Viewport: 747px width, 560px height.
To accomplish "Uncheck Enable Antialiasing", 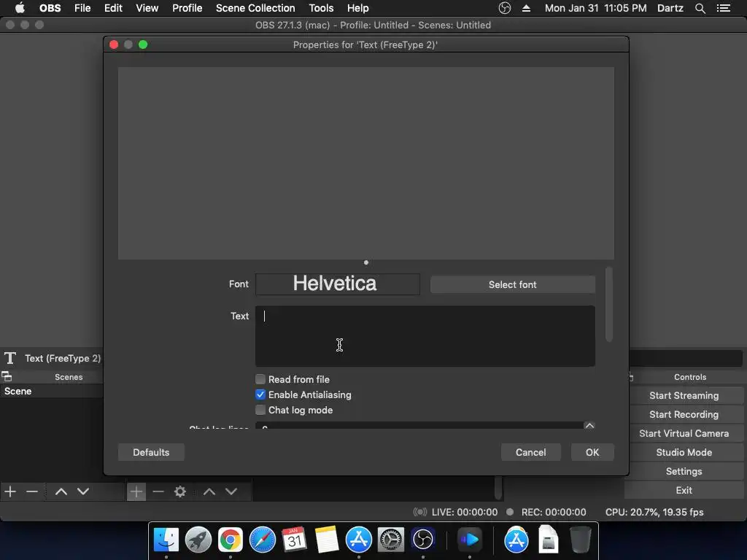I will point(260,394).
